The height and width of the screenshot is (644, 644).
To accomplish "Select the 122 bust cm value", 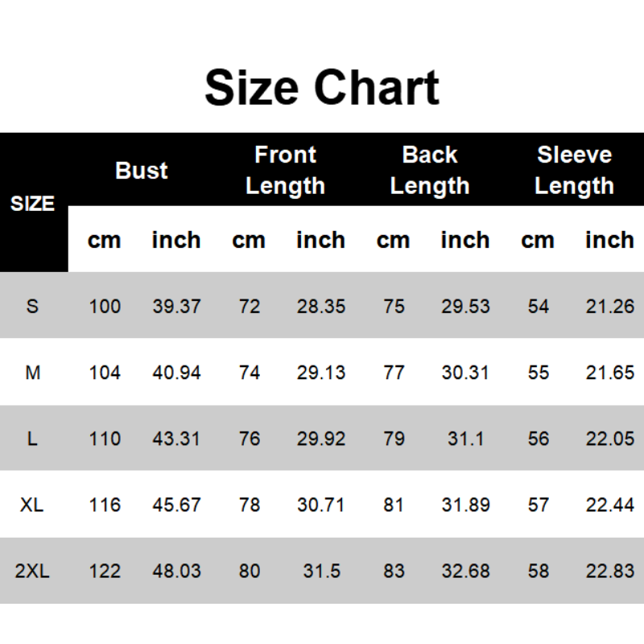I will 105,571.
